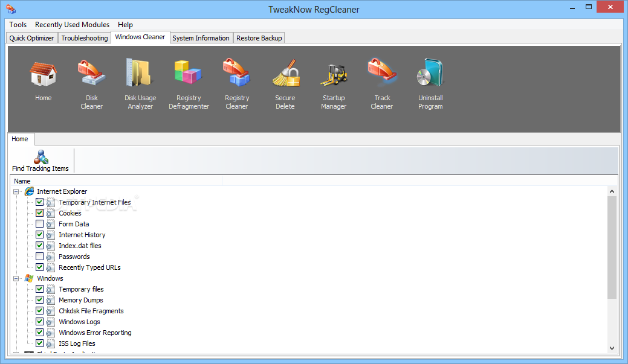The image size is (628, 364).
Task: Open the Tools menu
Action: click(18, 24)
